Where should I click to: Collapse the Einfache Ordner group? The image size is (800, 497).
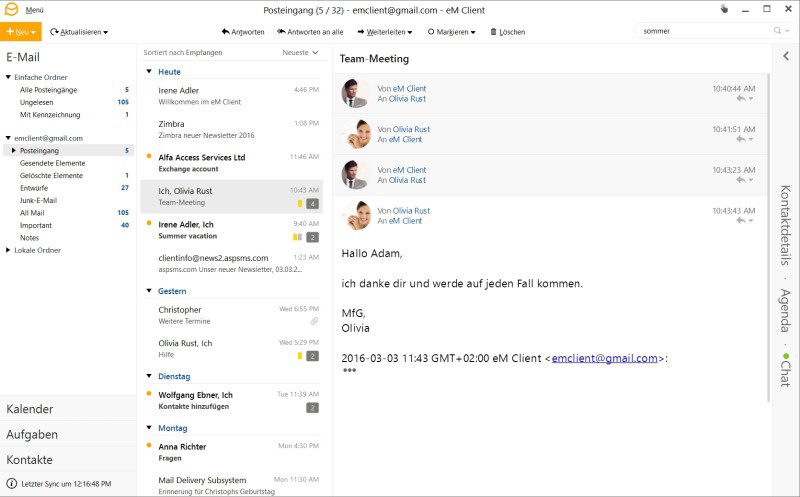pyautogui.click(x=8, y=77)
